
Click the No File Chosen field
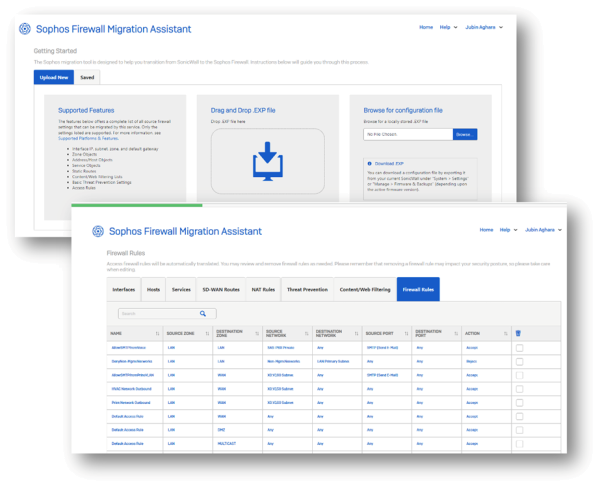coord(408,134)
